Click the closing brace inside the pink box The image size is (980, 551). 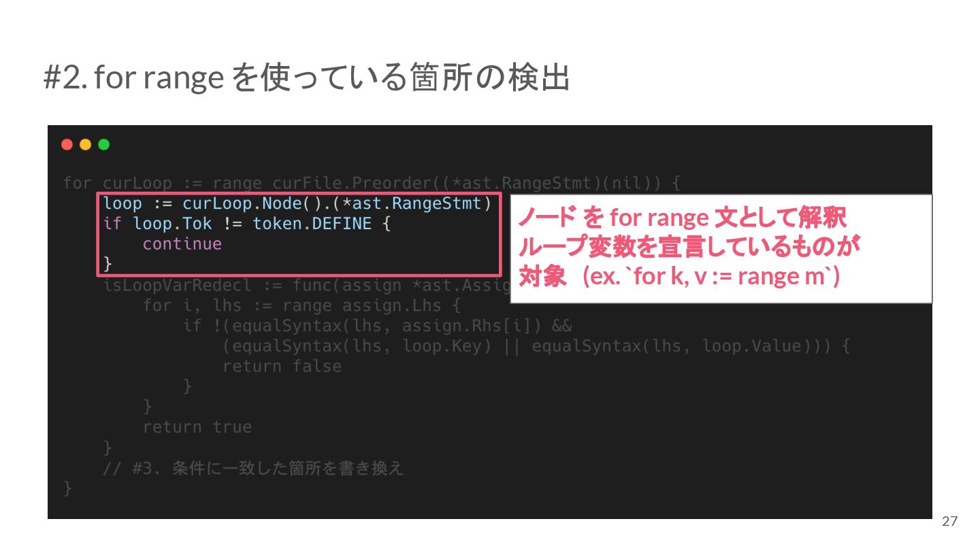tap(108, 264)
